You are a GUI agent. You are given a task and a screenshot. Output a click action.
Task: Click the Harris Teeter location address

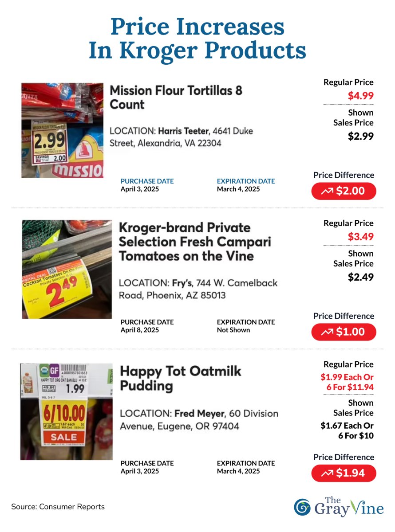point(181,137)
